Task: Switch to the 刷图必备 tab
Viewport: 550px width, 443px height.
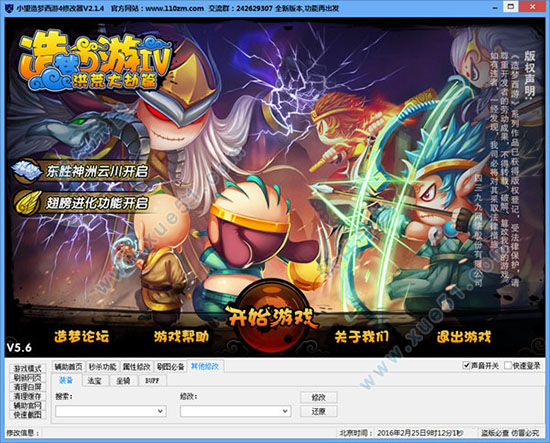Action: tap(170, 367)
